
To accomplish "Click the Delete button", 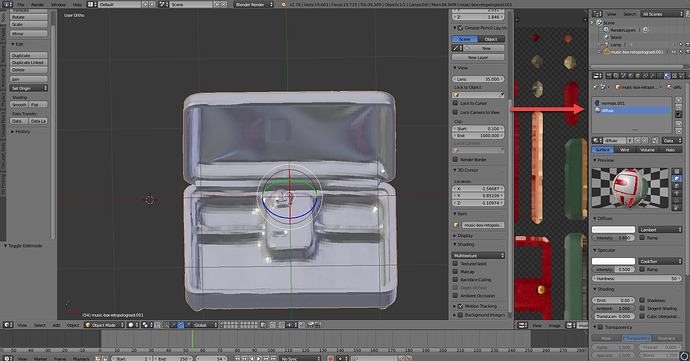I will click(29, 70).
